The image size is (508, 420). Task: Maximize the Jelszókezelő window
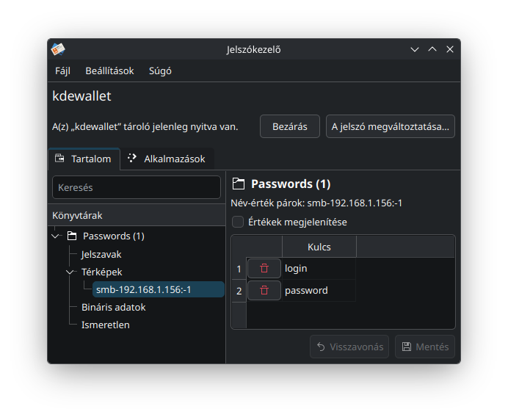pyautogui.click(x=432, y=50)
